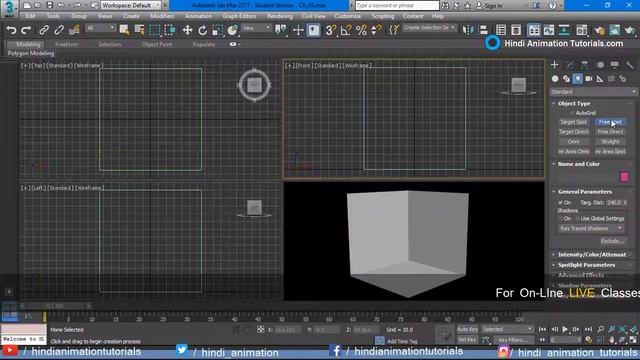The width and height of the screenshot is (640, 360).
Task: Open the Ray Traced Shadows type dropdown
Action: pos(591,229)
